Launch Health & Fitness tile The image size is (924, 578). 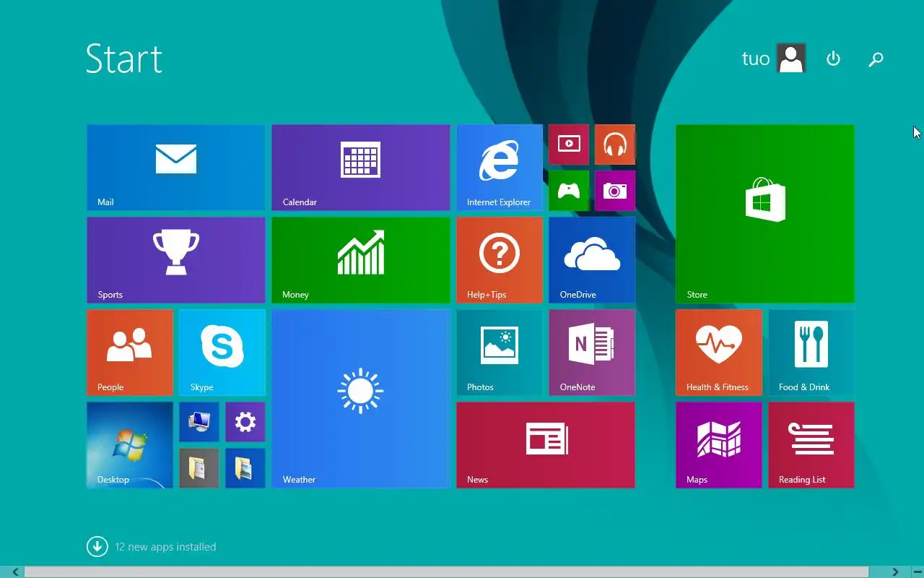[x=719, y=353]
